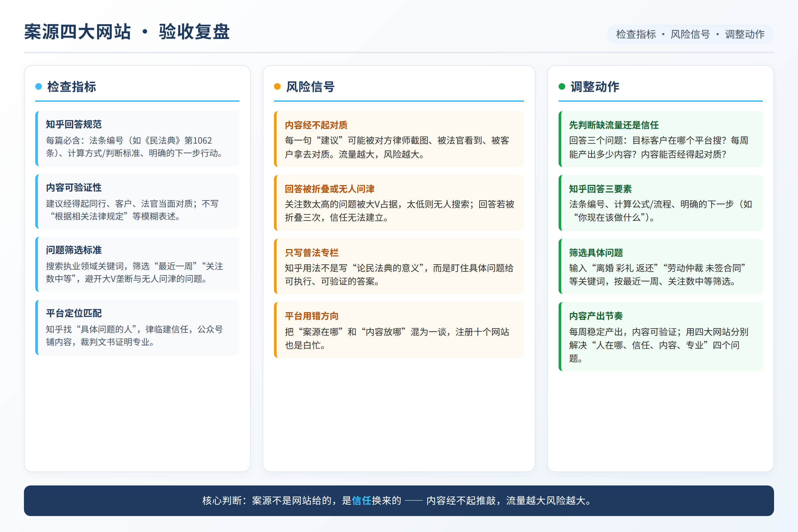The height and width of the screenshot is (532, 798).
Task: Click the 平台用错方向 card title
Action: (312, 316)
